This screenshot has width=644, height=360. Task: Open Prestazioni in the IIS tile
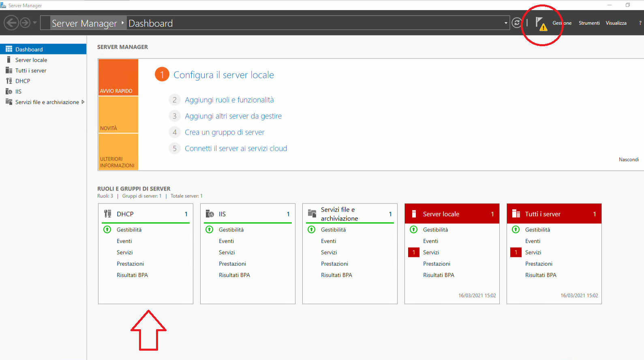(x=232, y=264)
